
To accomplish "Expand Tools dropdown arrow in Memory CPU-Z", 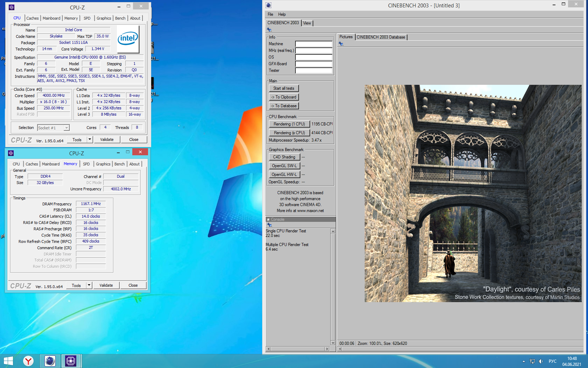I will pos(89,285).
